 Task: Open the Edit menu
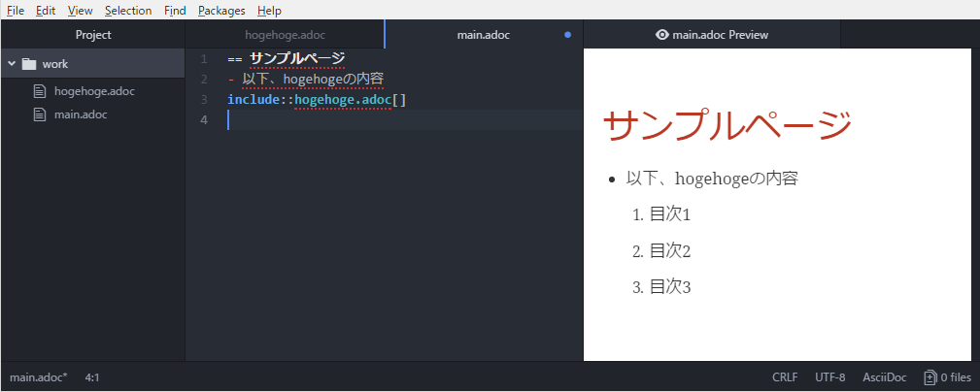pyautogui.click(x=46, y=11)
